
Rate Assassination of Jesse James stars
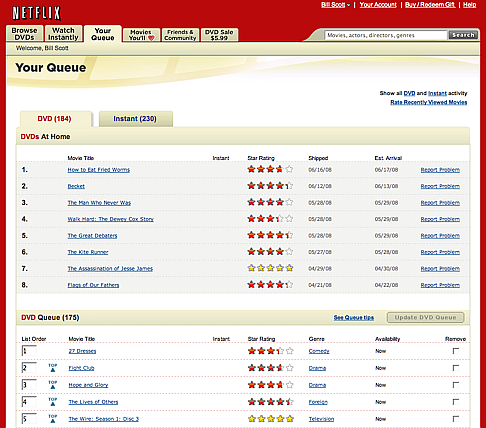click(x=270, y=268)
